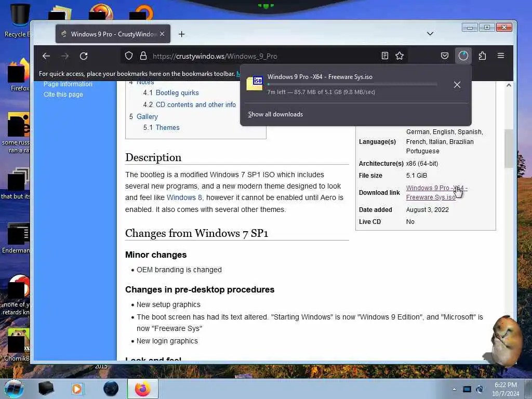Click the network monitor tray icon
Screen dimensions: 532x399
[x=467, y=389]
